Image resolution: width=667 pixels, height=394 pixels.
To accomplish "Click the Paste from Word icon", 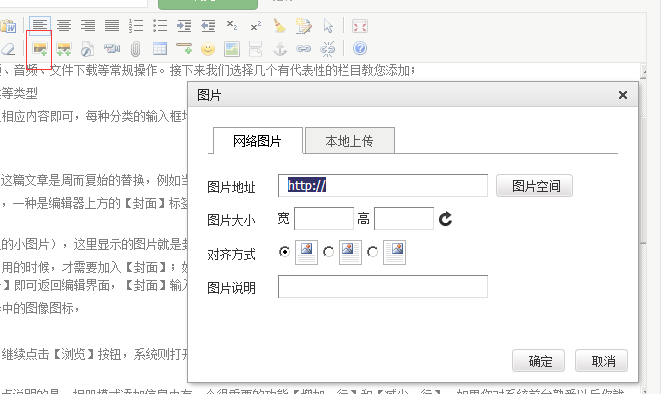I will tap(8, 26).
